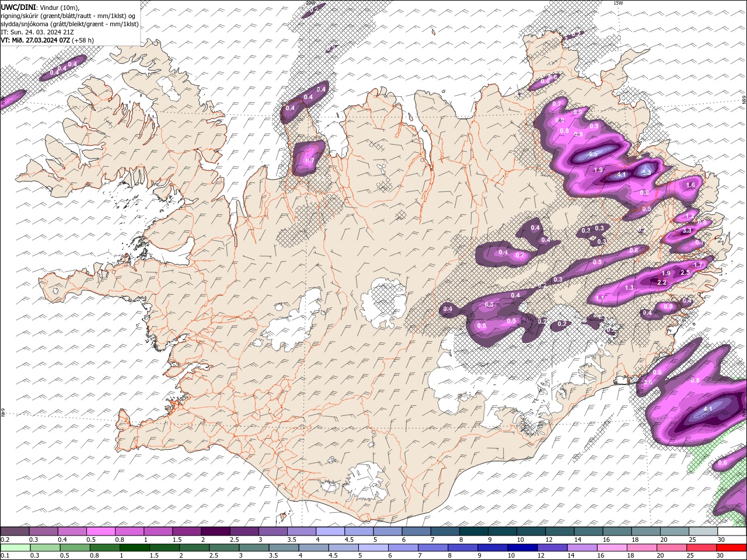Click the dark teal swatch labeled 8 in purple-teal scale
747x560 pixels.
coord(474,531)
